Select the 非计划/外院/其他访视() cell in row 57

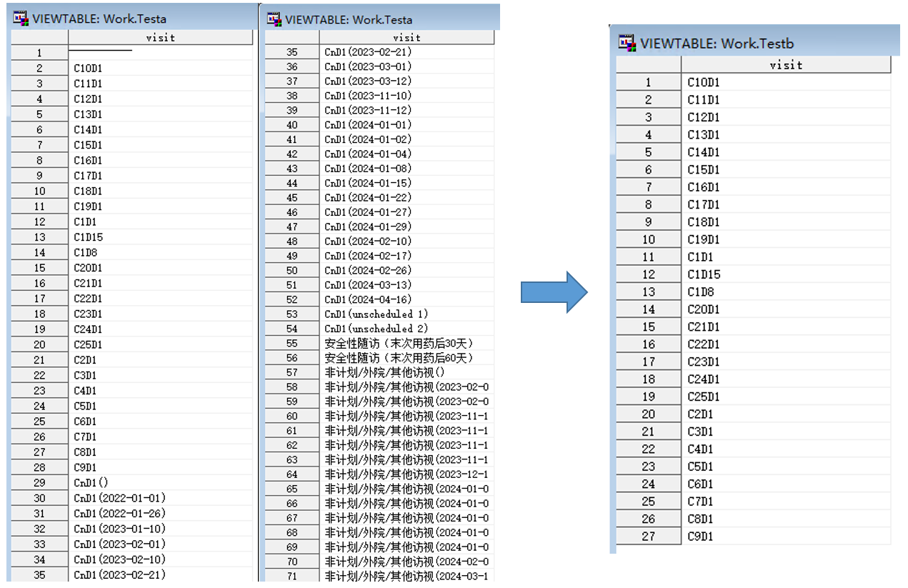tap(406, 372)
